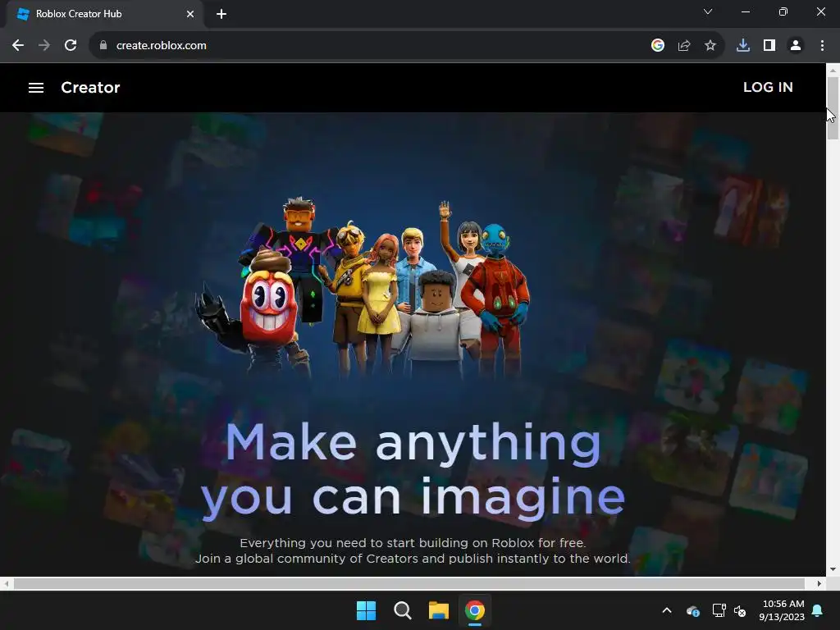Click the address bar showing create.roblox.com
This screenshot has height=630, width=840.
point(162,46)
